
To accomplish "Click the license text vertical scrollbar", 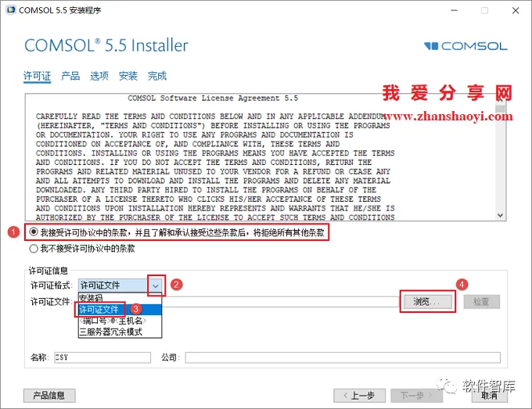I will (x=500, y=157).
